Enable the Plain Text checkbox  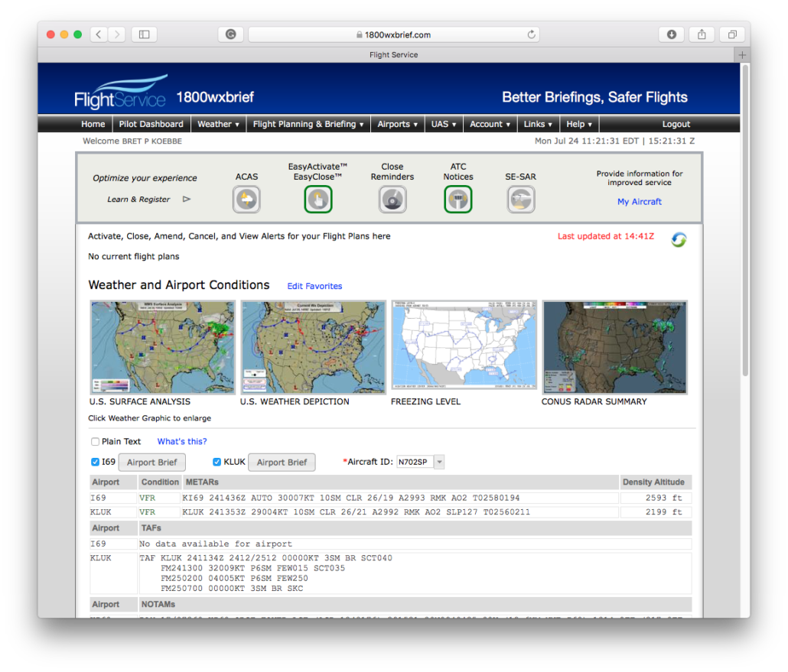tap(95, 441)
